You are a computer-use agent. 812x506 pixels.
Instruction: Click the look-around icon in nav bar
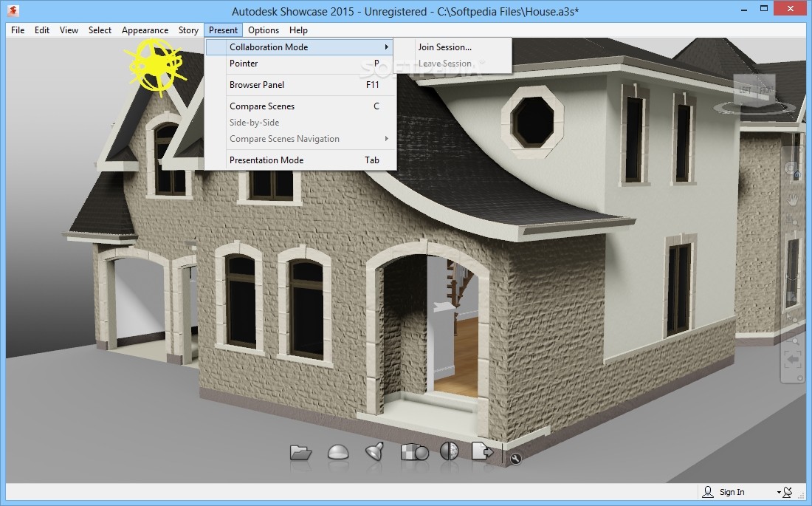(x=792, y=297)
